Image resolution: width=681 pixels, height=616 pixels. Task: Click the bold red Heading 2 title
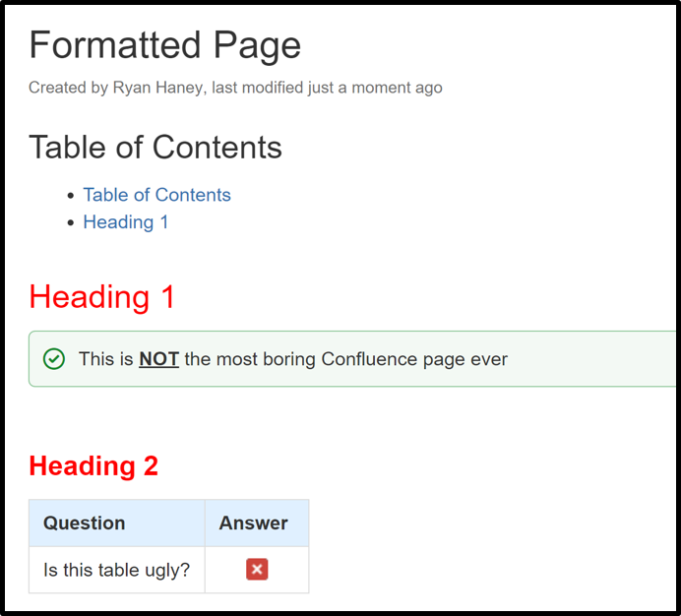(x=93, y=465)
